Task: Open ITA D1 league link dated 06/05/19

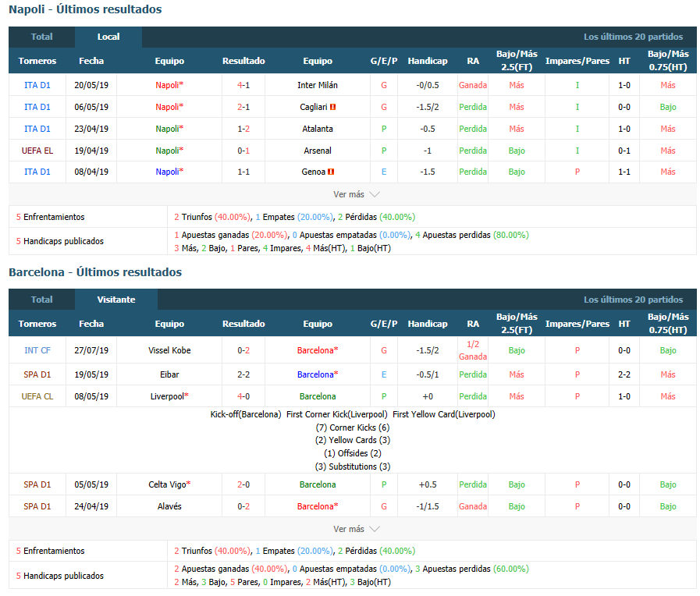Action: (x=37, y=107)
